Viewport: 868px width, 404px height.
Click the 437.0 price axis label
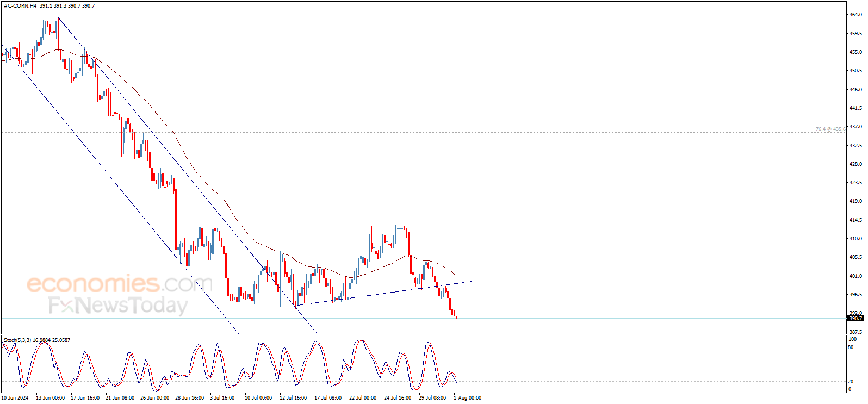855,127
